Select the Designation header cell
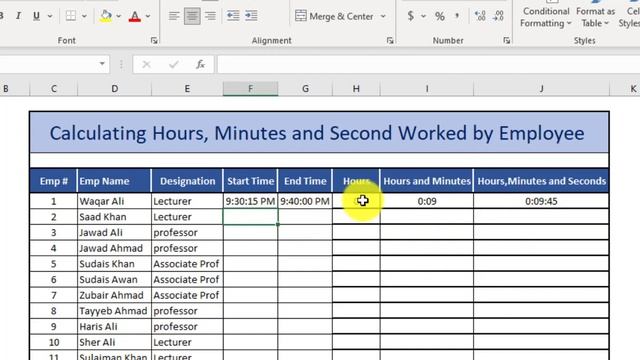Screen dimensions: 640x360 click(x=187, y=181)
